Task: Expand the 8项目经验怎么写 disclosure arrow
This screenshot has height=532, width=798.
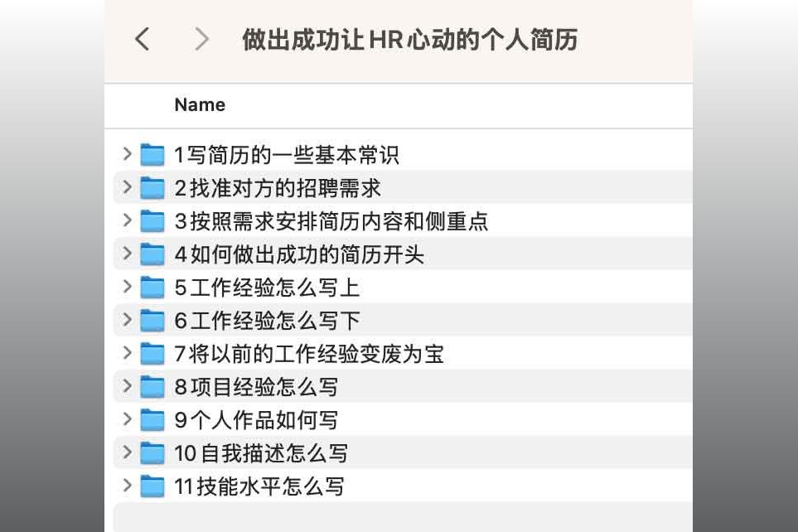Action: point(128,386)
